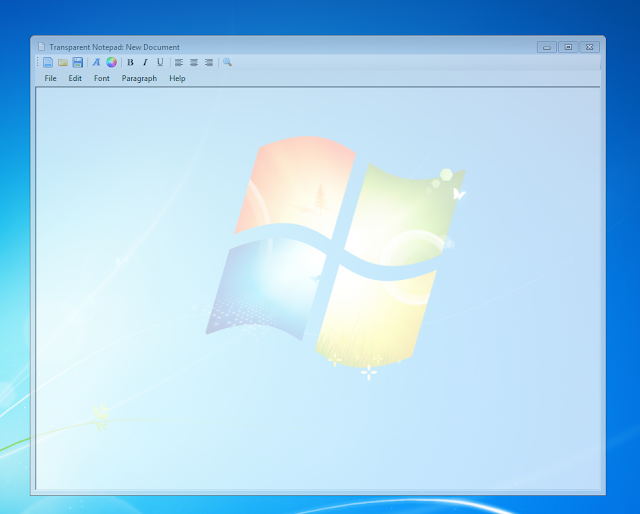The image size is (640, 514).
Task: Align text right
Action: pyautogui.click(x=209, y=62)
